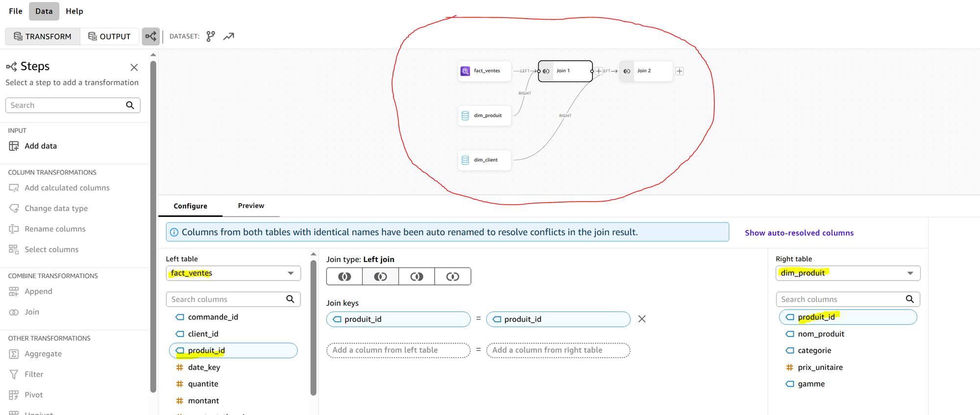Click the left table Search columns field

click(x=233, y=299)
